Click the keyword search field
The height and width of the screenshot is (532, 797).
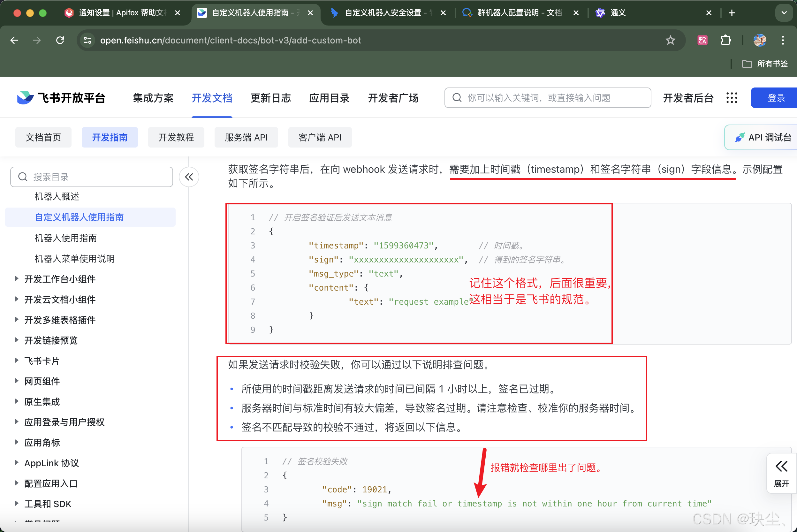click(x=547, y=98)
